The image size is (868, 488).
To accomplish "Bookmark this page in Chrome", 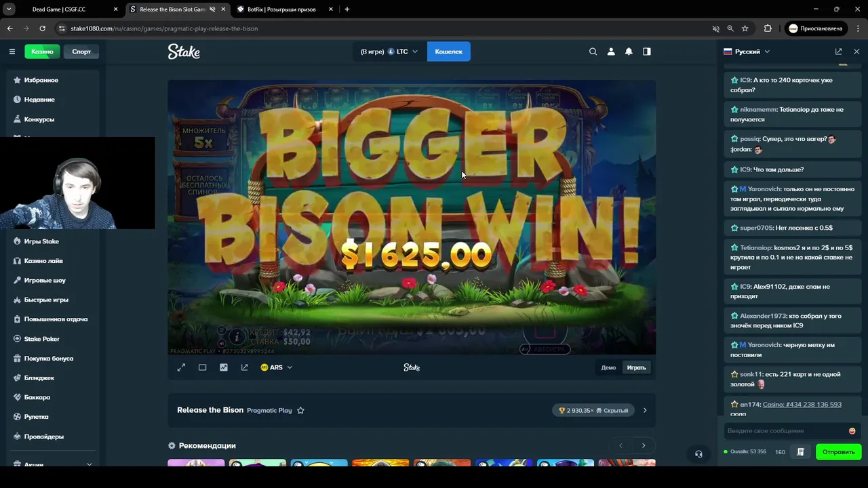I will [745, 28].
